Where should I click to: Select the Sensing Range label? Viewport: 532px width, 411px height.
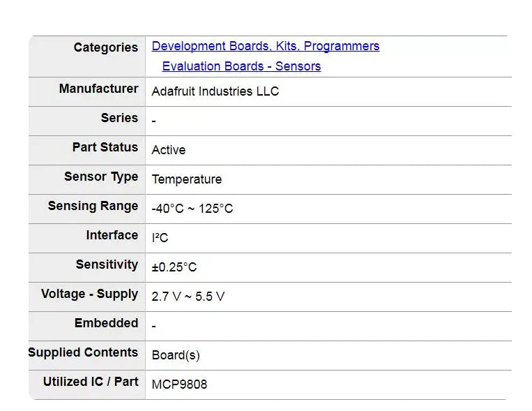click(x=93, y=206)
